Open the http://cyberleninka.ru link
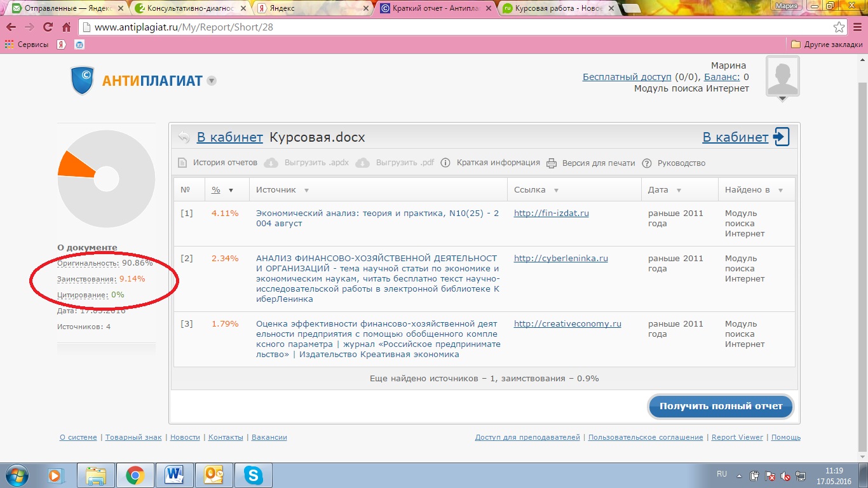This screenshot has width=868, height=488. click(x=560, y=259)
